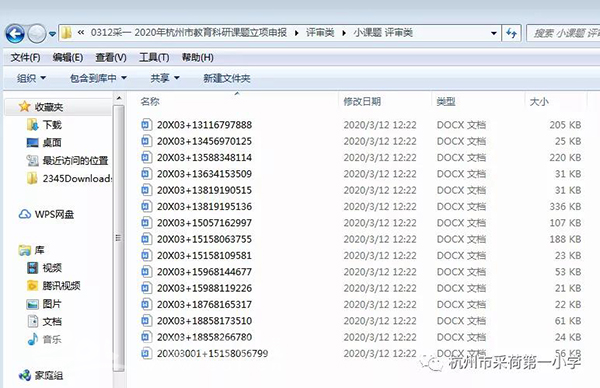The height and width of the screenshot is (388, 600).
Task: Click the 220 KB size cell
Action: pos(565,158)
